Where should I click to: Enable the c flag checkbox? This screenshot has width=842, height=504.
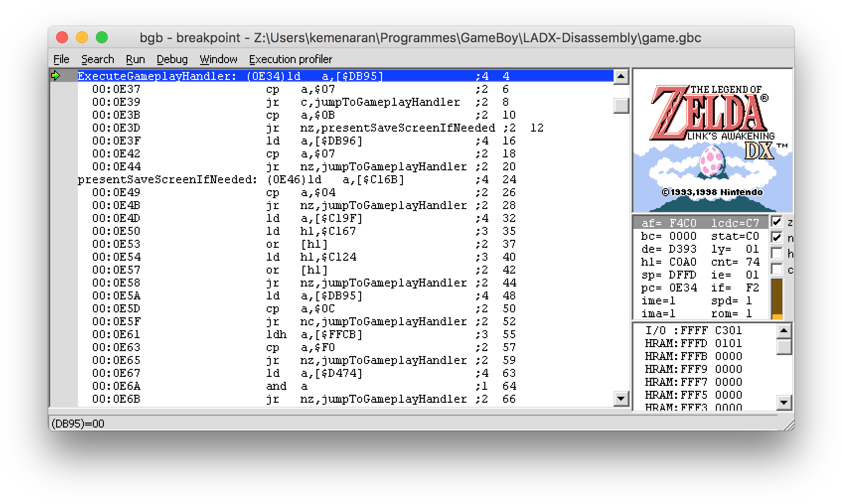tap(777, 269)
